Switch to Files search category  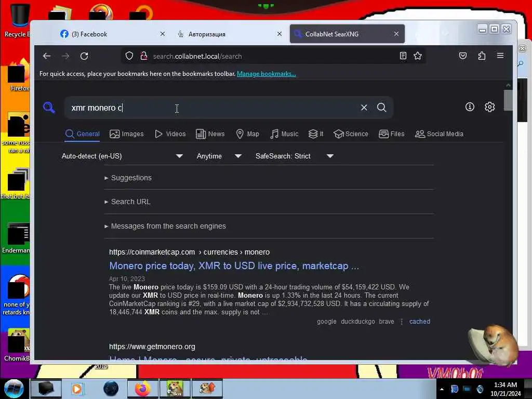pos(392,134)
